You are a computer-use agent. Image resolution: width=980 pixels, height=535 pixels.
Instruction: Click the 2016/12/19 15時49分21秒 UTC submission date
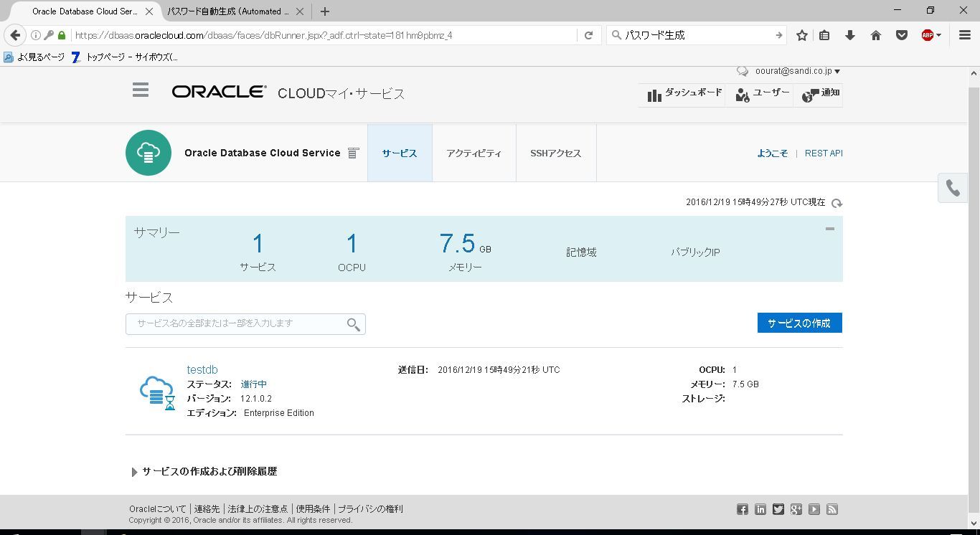(499, 370)
